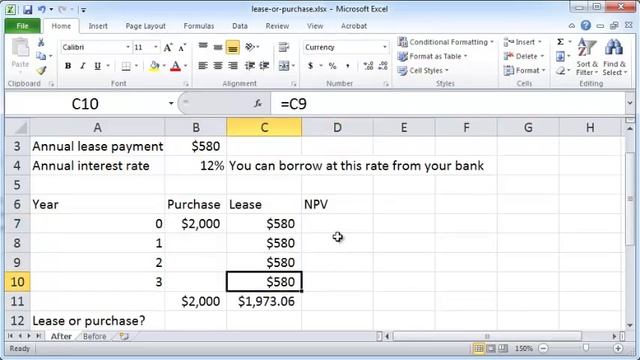Toggle Italic formatting
640x360 pixels.
[x=82, y=66]
